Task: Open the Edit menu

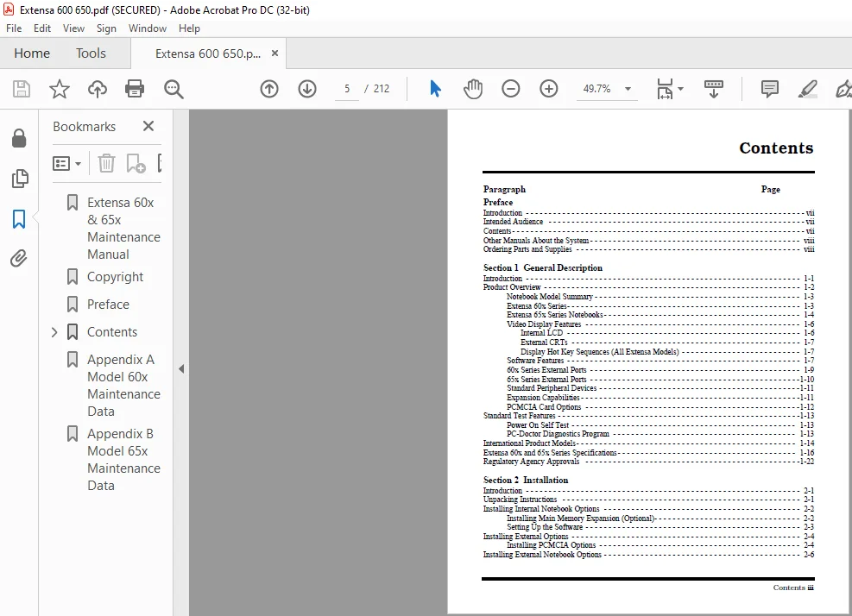Action: 41,28
